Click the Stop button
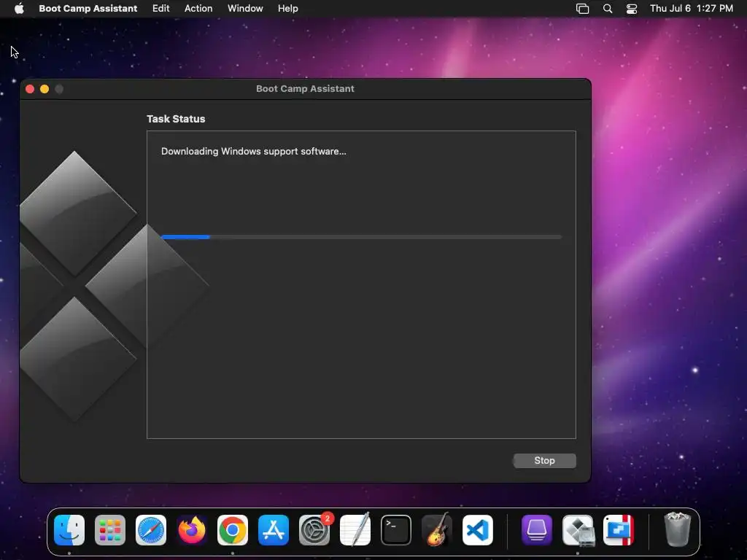 point(544,461)
